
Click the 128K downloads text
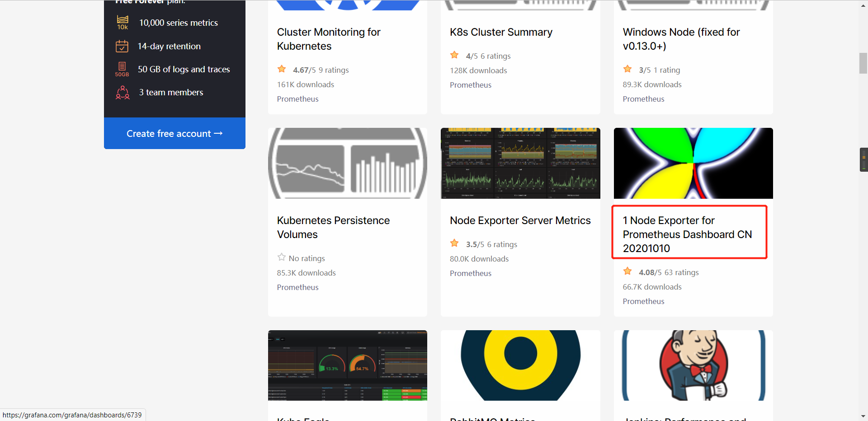[478, 70]
